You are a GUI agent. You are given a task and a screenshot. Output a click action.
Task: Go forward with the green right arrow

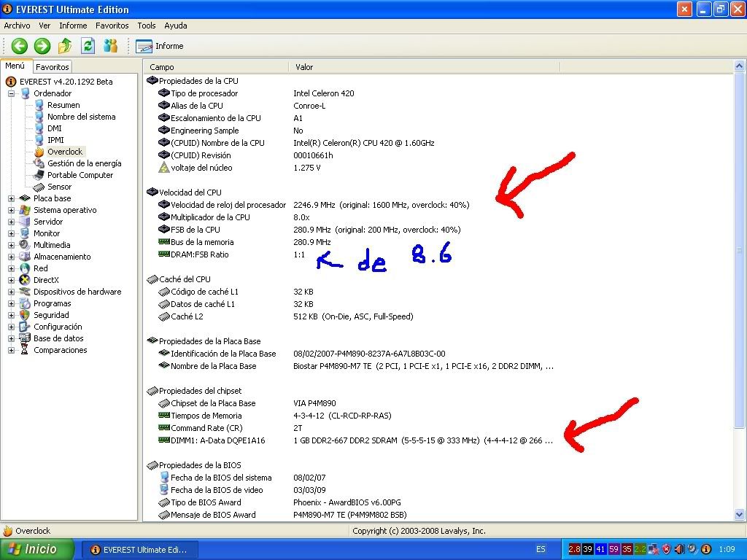42,46
